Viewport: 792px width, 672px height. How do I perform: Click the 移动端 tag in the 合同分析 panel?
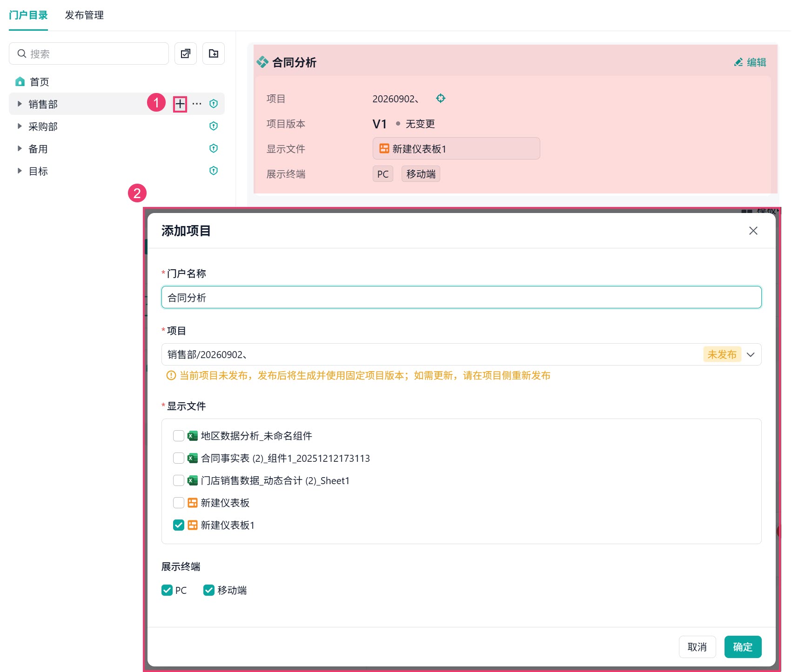coord(421,174)
